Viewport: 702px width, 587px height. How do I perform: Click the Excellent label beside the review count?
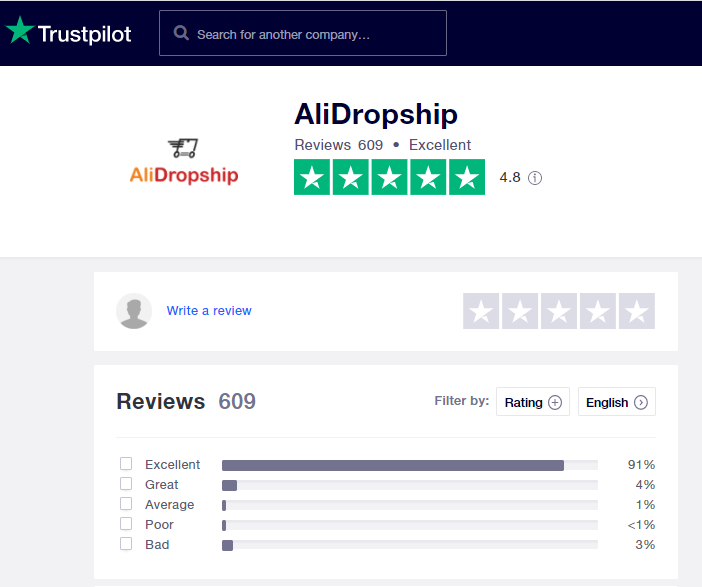tap(440, 145)
